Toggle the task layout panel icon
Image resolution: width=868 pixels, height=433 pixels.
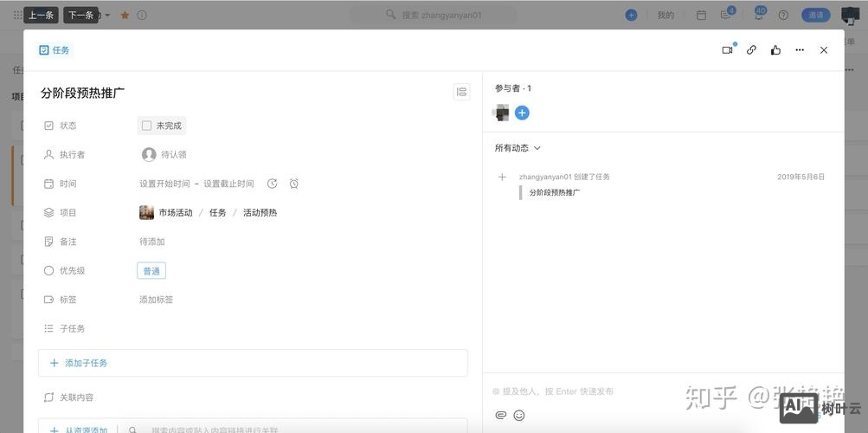click(461, 92)
